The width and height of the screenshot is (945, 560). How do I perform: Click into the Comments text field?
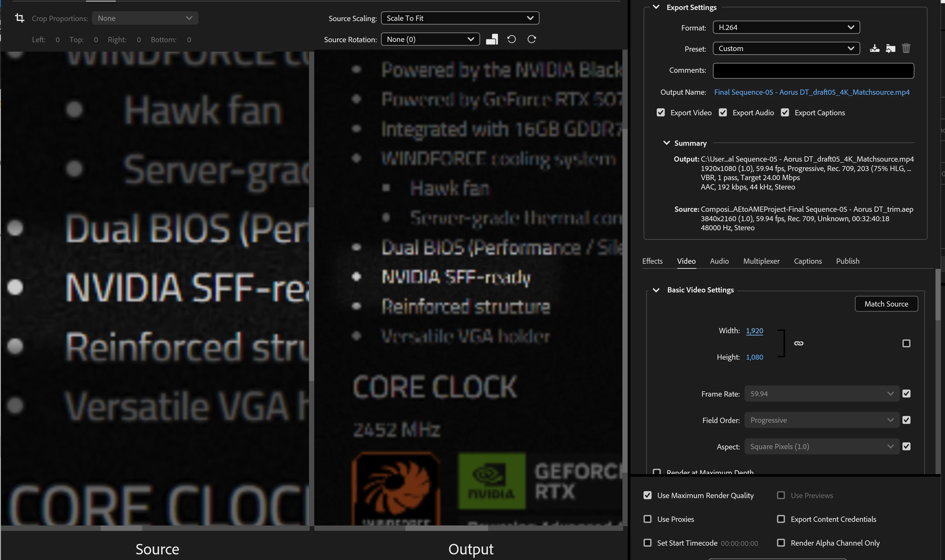tap(813, 71)
